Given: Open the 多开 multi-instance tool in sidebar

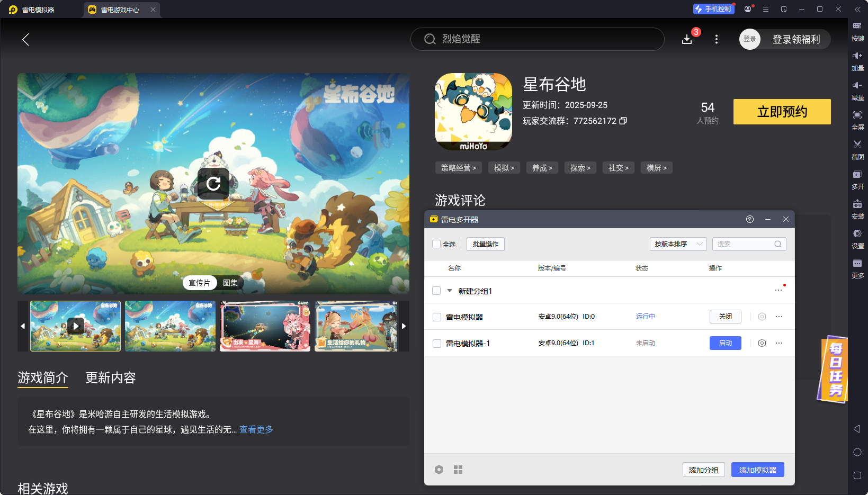Looking at the screenshot, I should 857,179.
